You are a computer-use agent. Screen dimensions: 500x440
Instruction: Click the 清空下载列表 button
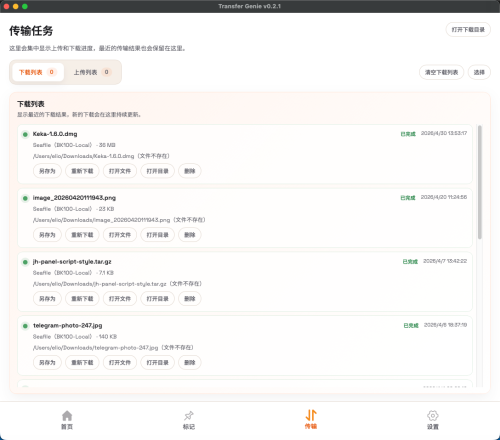point(441,72)
